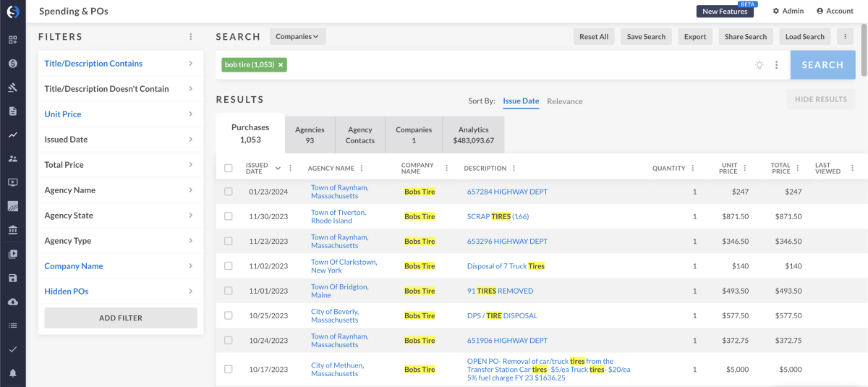
Task: Expand the Unit Price filter
Action: (120, 114)
